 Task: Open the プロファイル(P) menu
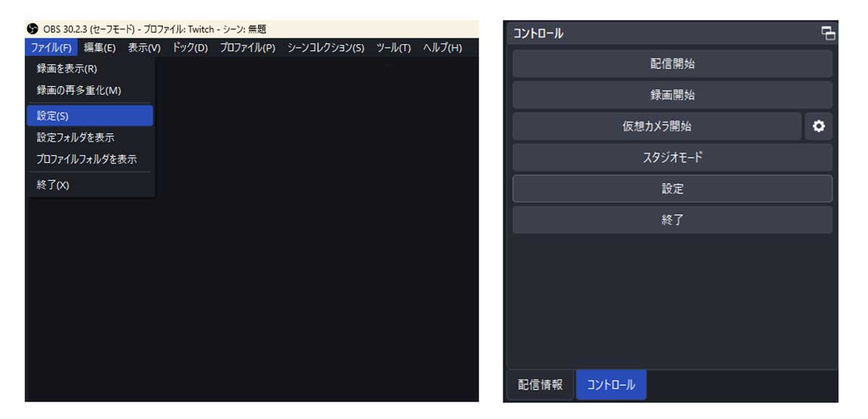(x=247, y=48)
